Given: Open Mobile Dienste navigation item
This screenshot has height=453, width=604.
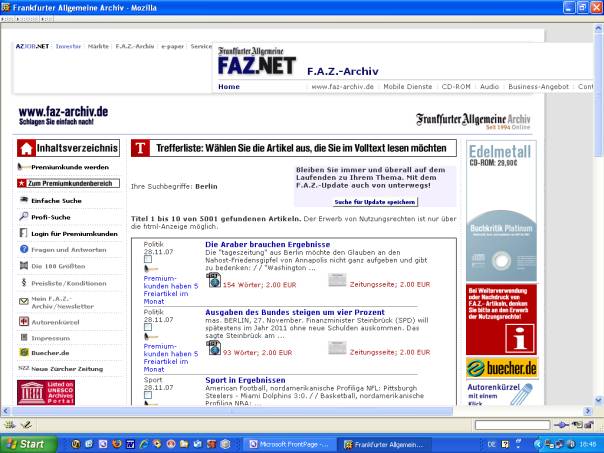Looking at the screenshot, I should pyautogui.click(x=408, y=87).
